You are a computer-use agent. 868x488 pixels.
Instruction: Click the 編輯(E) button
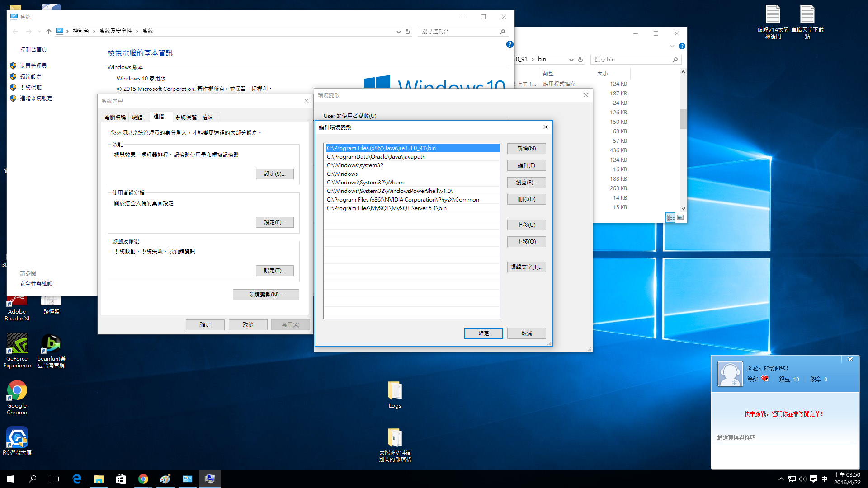(526, 165)
